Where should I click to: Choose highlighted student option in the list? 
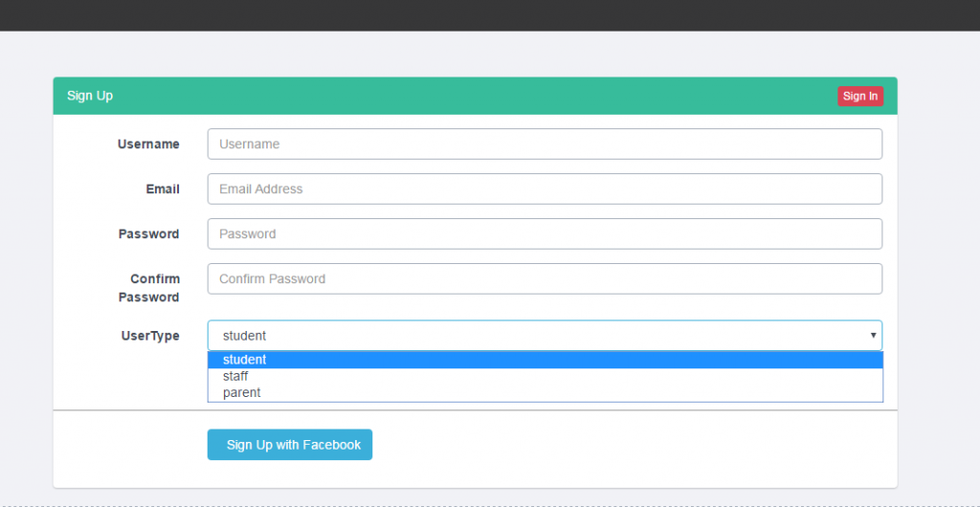coord(245,360)
